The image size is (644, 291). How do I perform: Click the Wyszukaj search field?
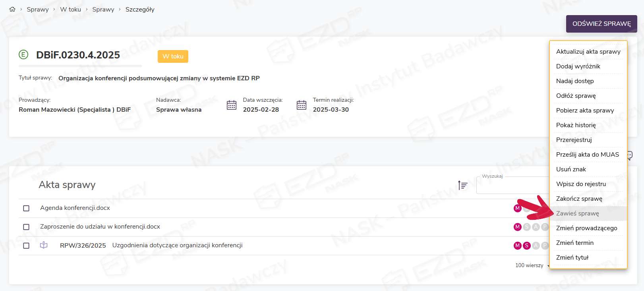pyautogui.click(x=512, y=186)
